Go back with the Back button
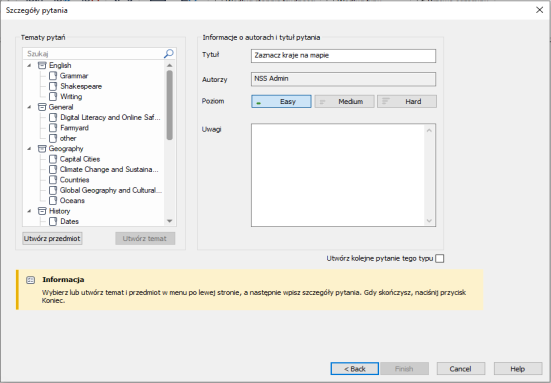Viewport: 551px width, 383px height. [x=355, y=369]
